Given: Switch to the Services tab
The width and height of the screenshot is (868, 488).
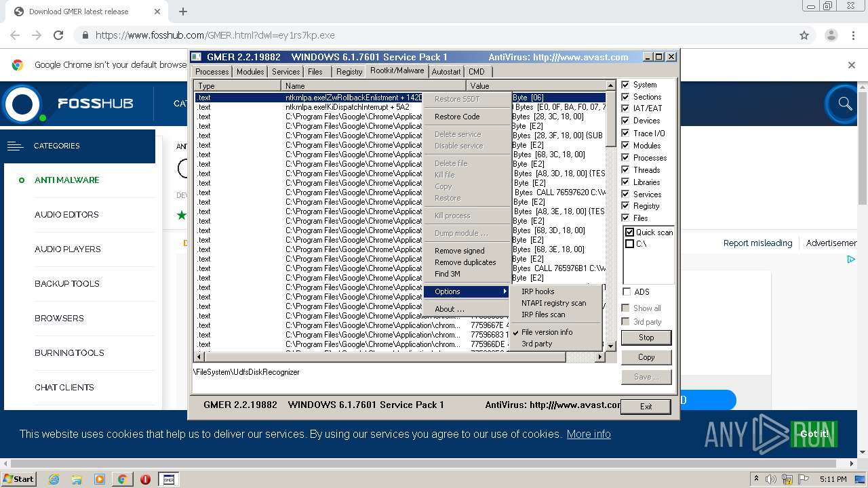Looking at the screenshot, I should (286, 72).
